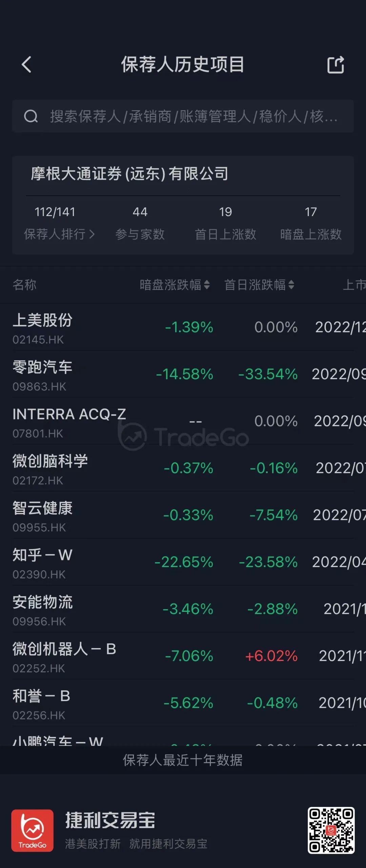Select INTERRA ACQ-Z 07801.HK entry
Screen dimensions: 366x868
tap(183, 421)
